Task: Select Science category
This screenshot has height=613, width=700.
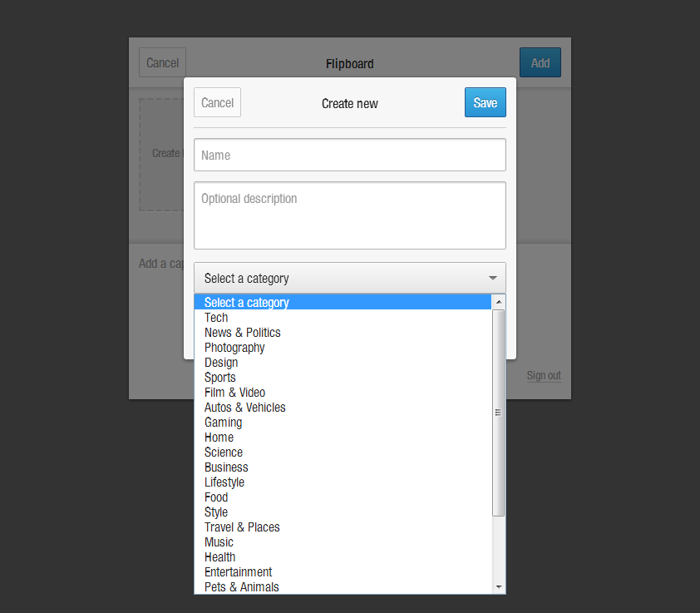Action: tap(343, 452)
